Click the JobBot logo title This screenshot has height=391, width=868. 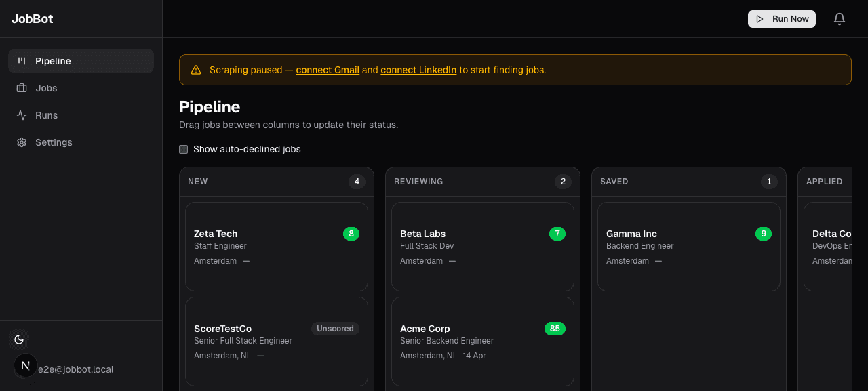[33, 19]
